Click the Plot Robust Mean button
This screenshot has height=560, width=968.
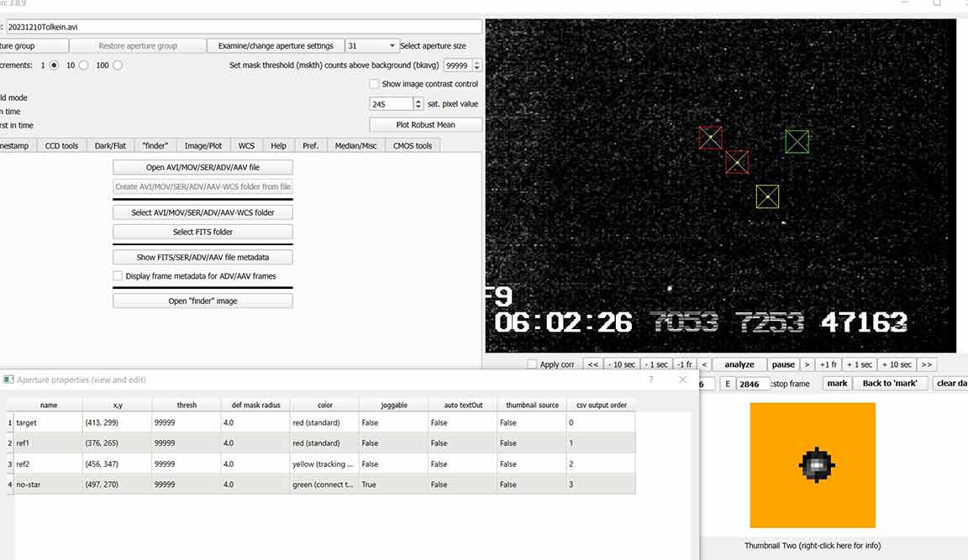click(x=425, y=124)
